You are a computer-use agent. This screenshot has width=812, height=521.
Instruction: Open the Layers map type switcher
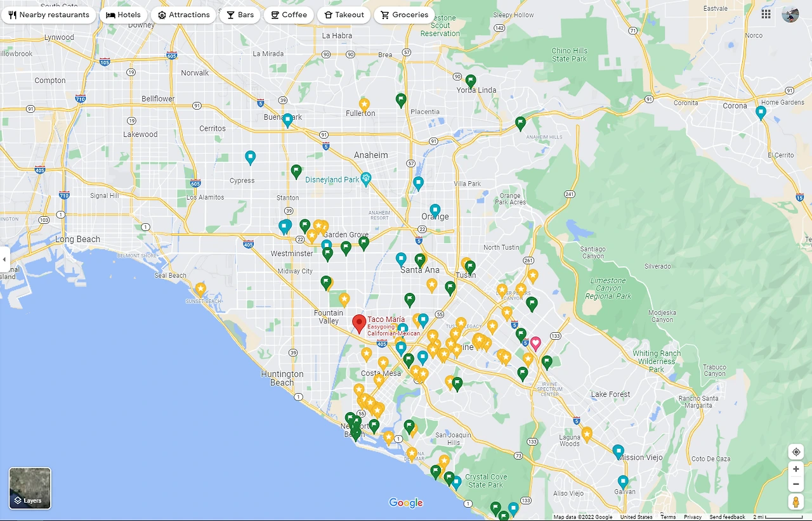pyautogui.click(x=30, y=488)
